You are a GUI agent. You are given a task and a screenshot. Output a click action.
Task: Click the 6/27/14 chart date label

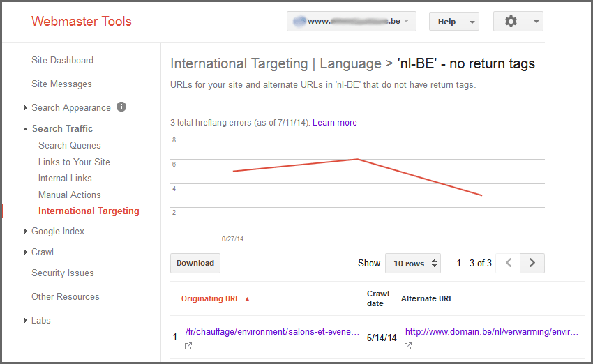pos(232,239)
